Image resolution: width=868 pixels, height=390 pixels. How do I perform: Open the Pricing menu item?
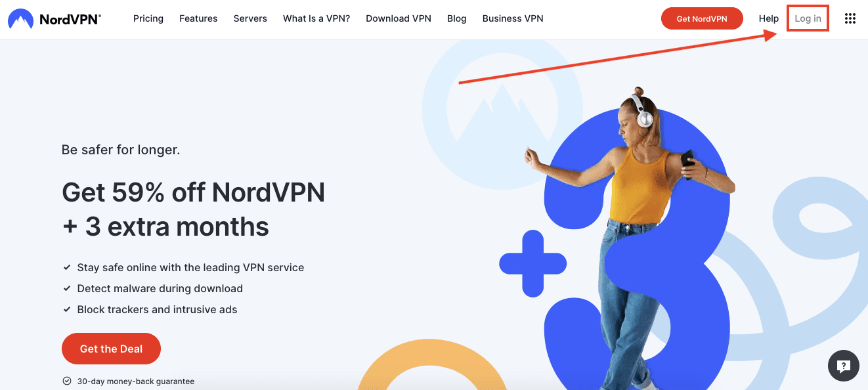coord(148,18)
